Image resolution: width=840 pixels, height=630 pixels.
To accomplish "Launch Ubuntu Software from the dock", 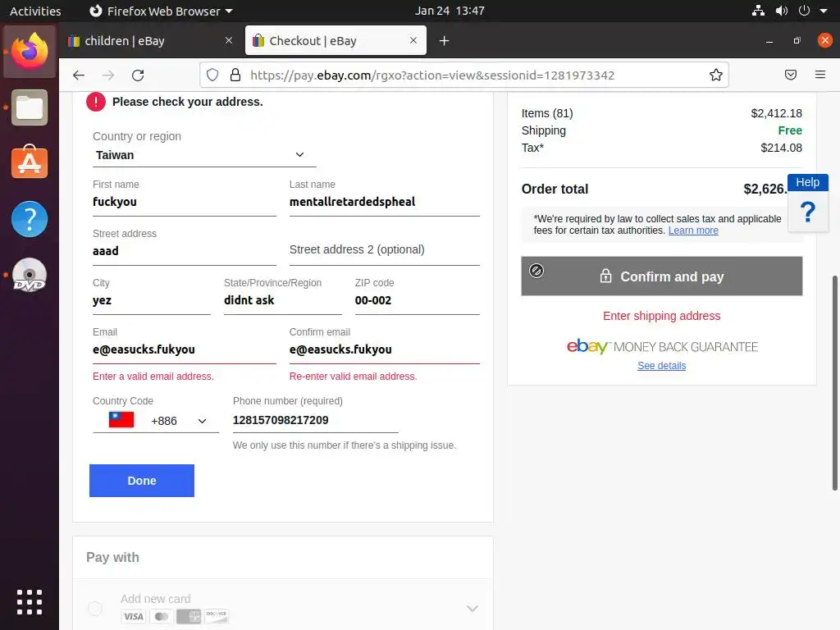I will 30,162.
